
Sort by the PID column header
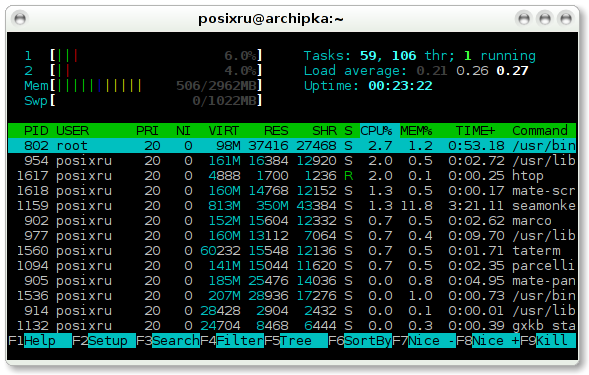(x=36, y=130)
